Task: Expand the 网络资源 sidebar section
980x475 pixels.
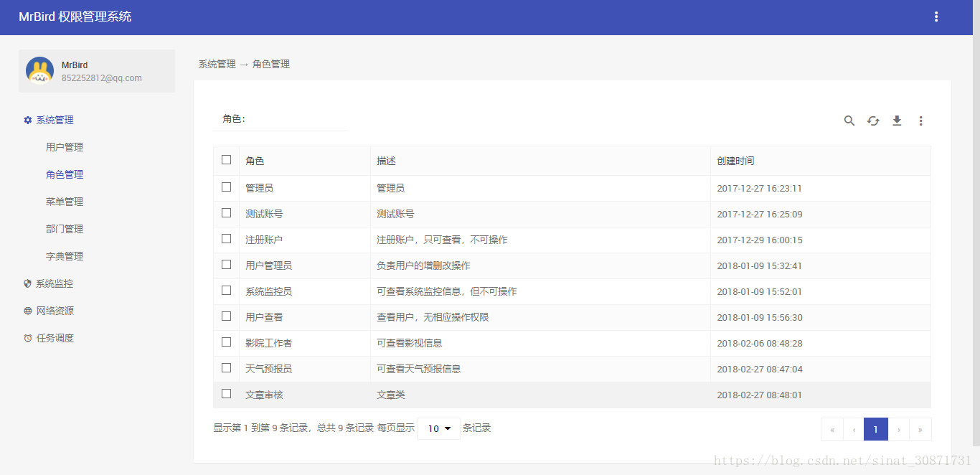Action: (55, 311)
